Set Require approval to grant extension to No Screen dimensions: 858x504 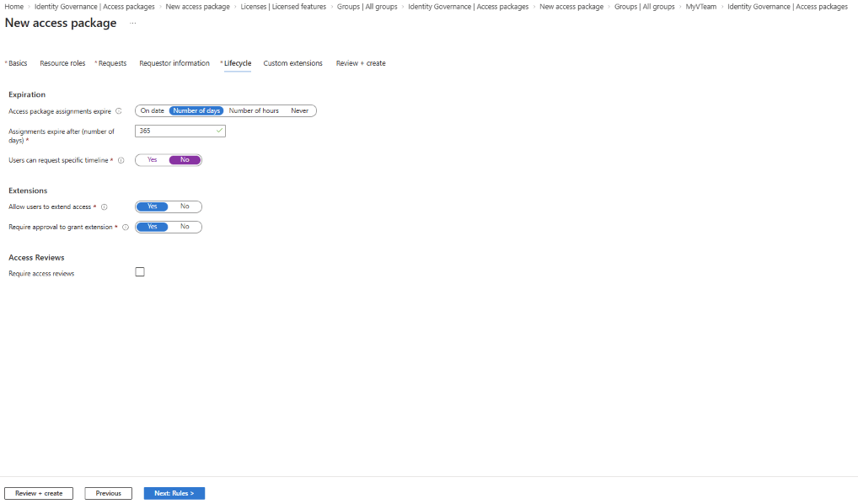click(x=185, y=227)
